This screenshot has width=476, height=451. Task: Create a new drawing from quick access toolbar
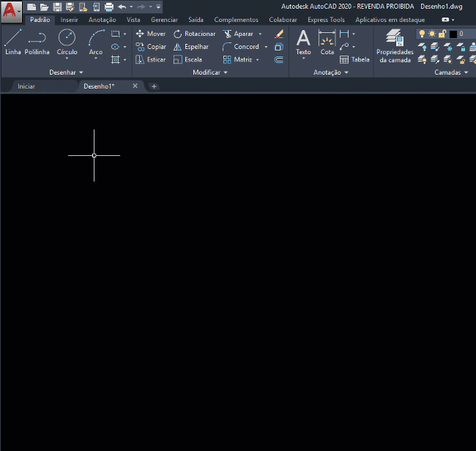tap(31, 7)
